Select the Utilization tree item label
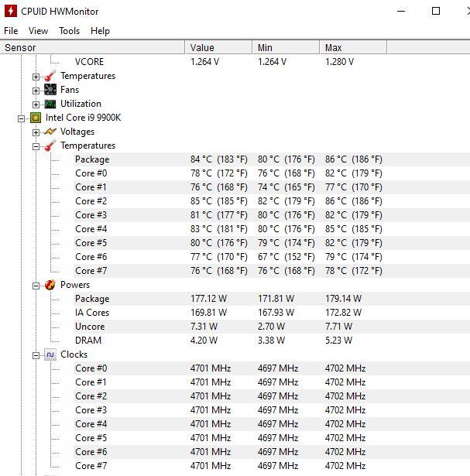Screen dimensions: 470x476 (81, 104)
